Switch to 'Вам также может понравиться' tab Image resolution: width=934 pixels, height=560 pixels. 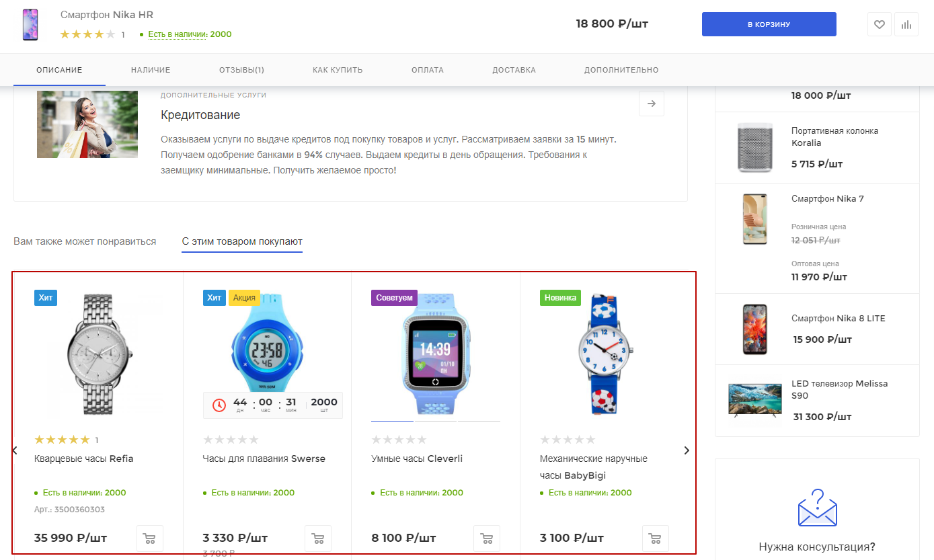coord(85,241)
